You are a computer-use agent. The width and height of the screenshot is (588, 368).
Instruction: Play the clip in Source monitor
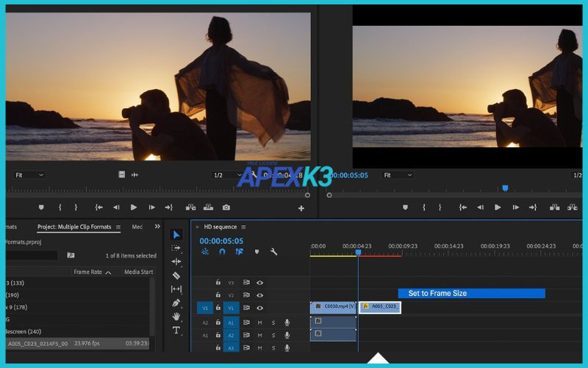(134, 208)
